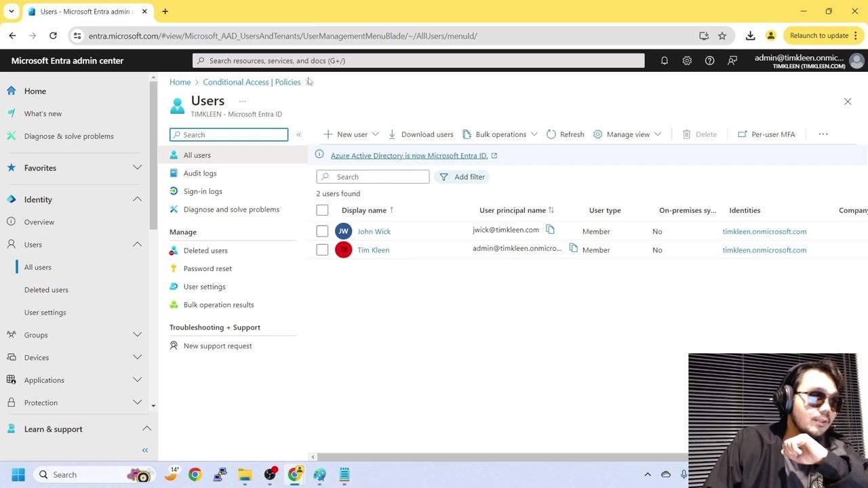Viewport: 868px width, 488px height.
Task: Click Display name sort arrow
Action: (x=391, y=210)
